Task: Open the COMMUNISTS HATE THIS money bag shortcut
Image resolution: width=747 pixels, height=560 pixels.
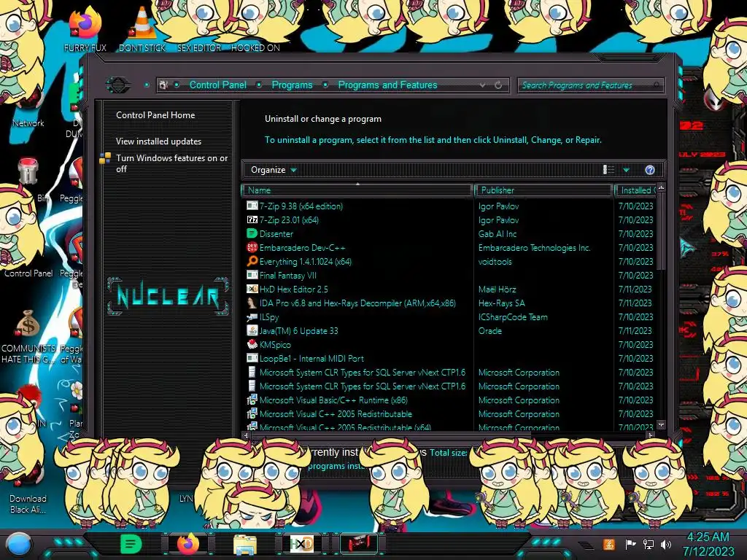Action: click(x=28, y=336)
